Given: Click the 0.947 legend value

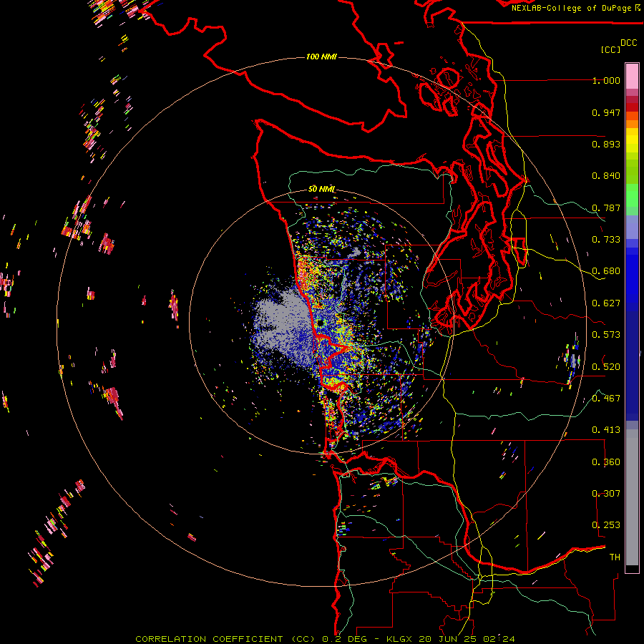Looking at the screenshot, I should coord(606,112).
